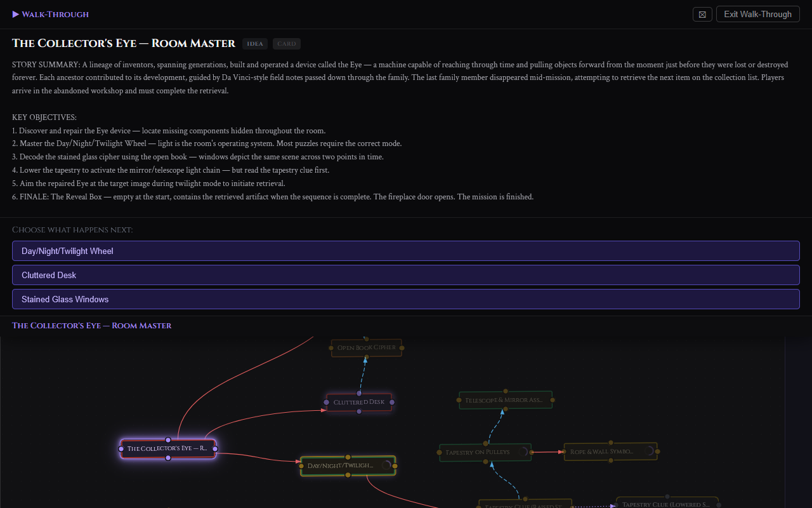Click the top port of Cluttered Desk node
Viewport: 812px width, 508px height.
[x=359, y=394]
